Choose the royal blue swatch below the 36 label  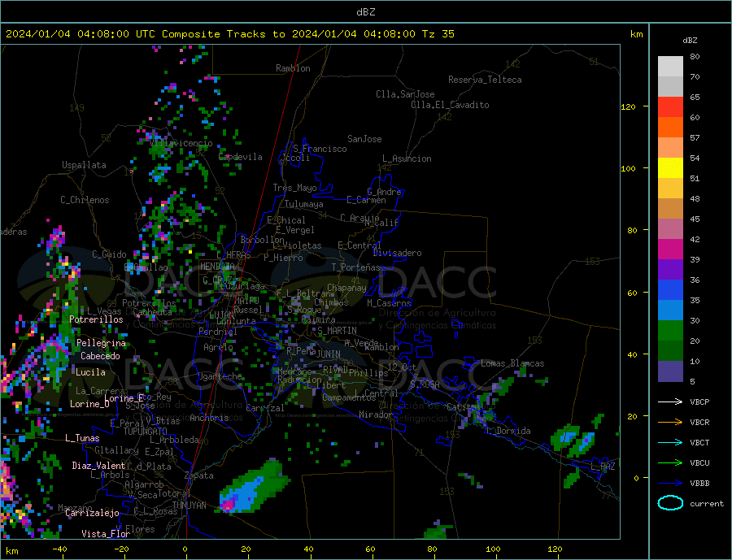click(670, 290)
